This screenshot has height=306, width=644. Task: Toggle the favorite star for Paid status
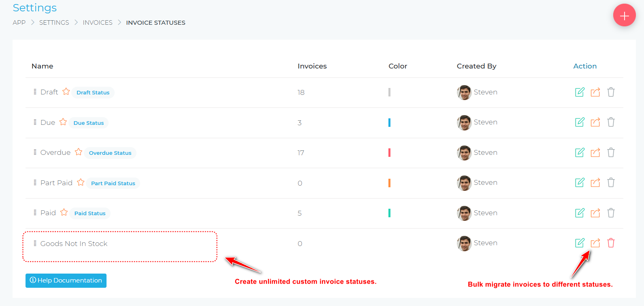point(64,212)
